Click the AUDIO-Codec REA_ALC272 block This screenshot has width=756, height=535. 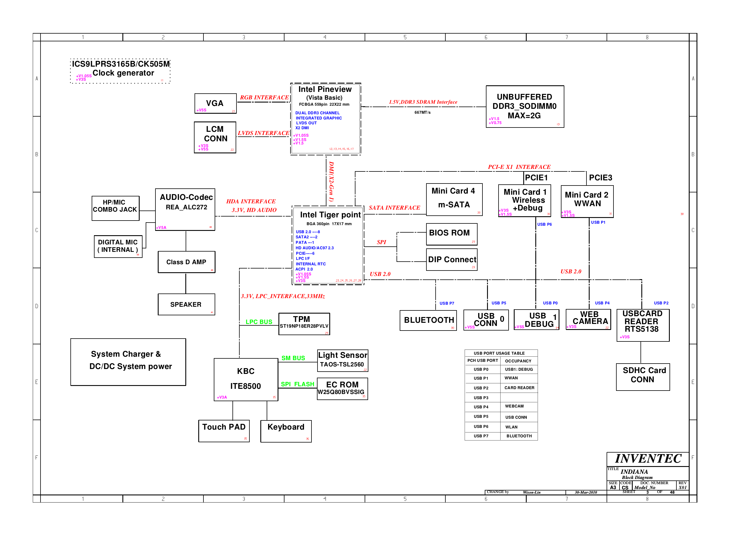click(185, 209)
